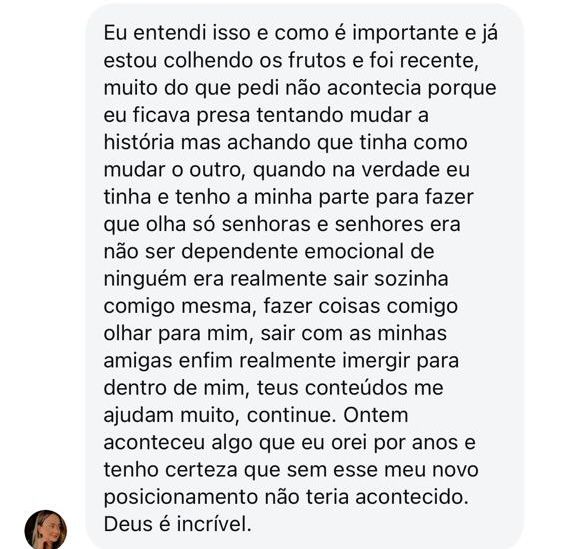Click the words 'dentro de mim,'

176,388
